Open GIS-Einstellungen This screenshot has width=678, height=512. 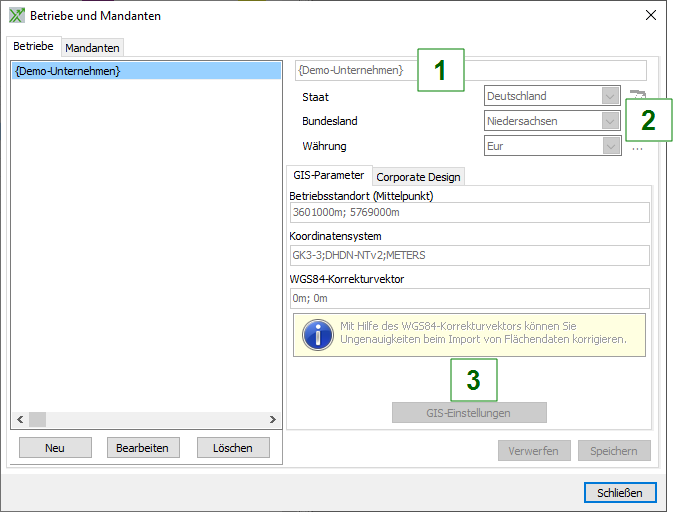click(469, 413)
